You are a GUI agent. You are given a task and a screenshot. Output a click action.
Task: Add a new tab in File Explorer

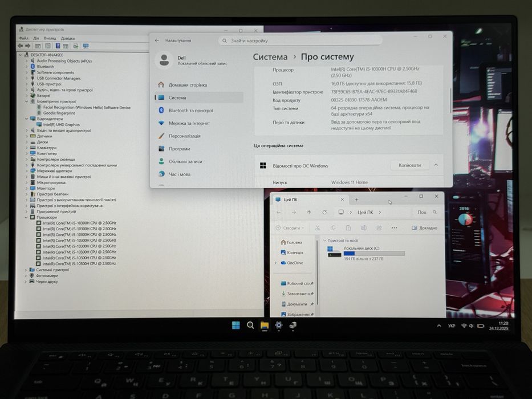(356, 199)
